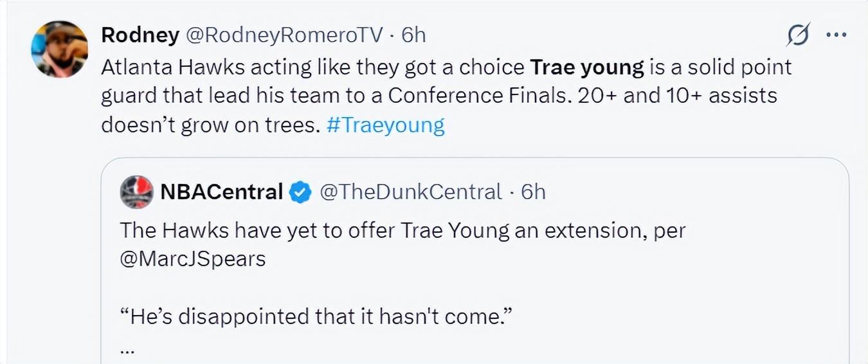This screenshot has height=364, width=868.
Task: Open the #Traeyoung hashtag link
Action: tap(385, 124)
